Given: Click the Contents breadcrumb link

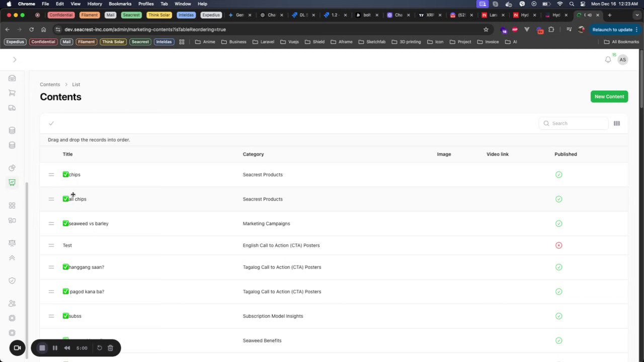Looking at the screenshot, I should 50,84.
